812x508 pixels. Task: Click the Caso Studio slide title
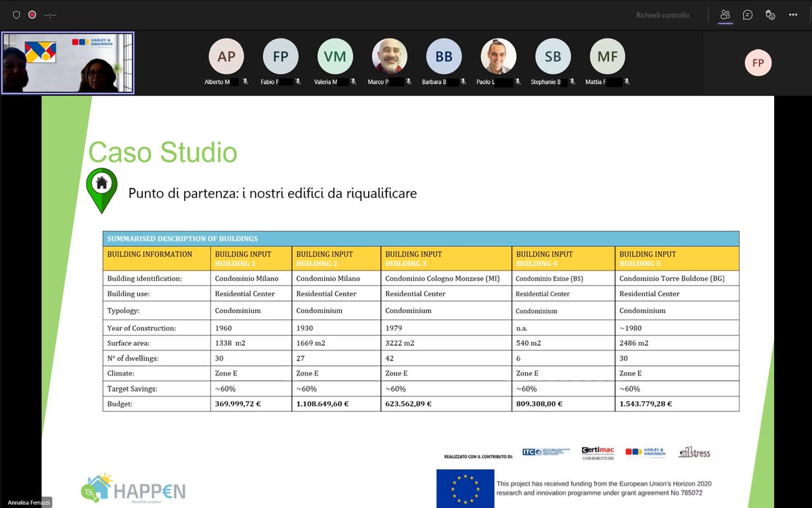pyautogui.click(x=163, y=152)
